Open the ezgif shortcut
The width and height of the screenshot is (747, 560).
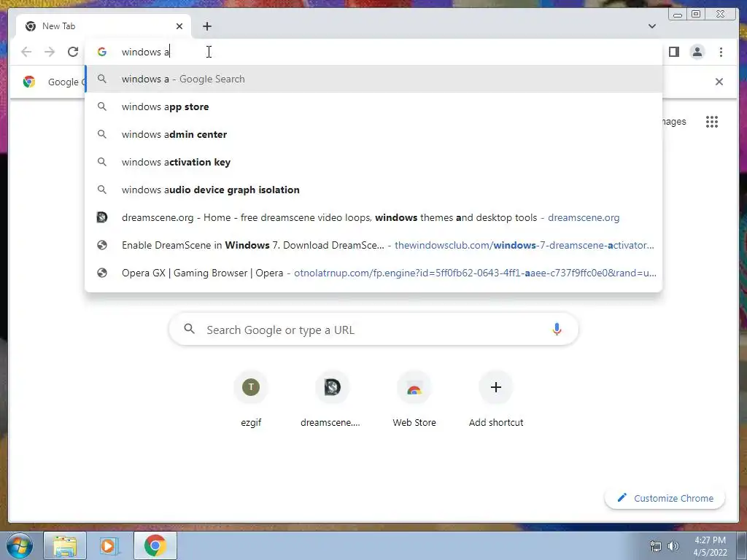tap(251, 398)
